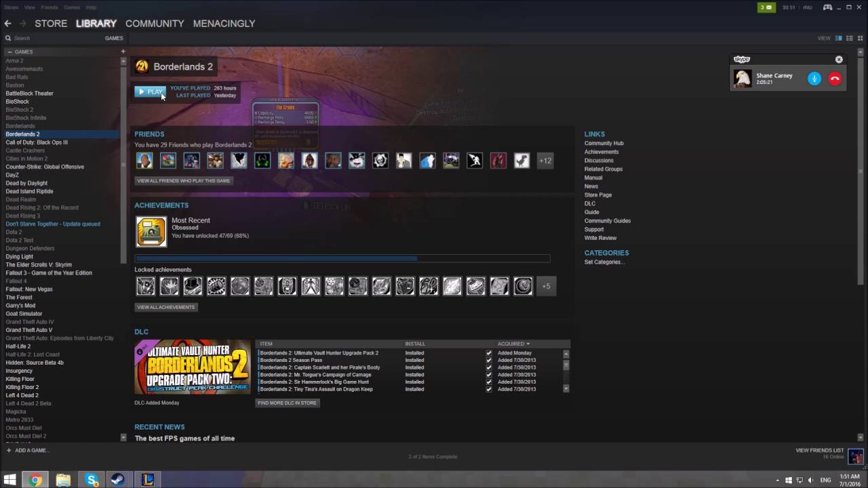Click the DLC list scroll-down arrow
Viewport: 868px width, 488px height.
(566, 389)
